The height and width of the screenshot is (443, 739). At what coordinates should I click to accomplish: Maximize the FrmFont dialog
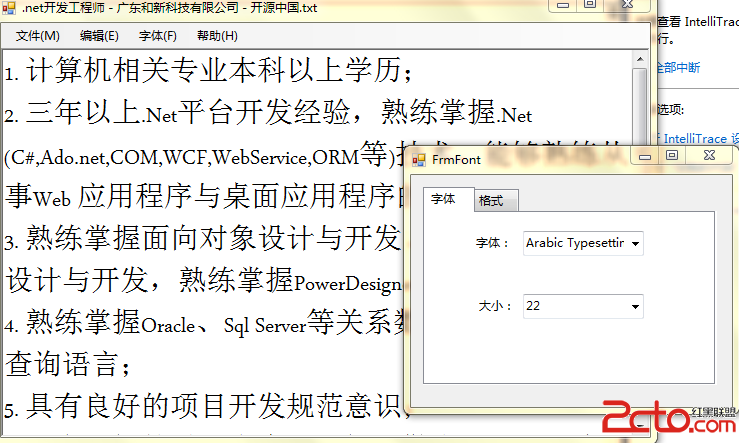pos(672,155)
